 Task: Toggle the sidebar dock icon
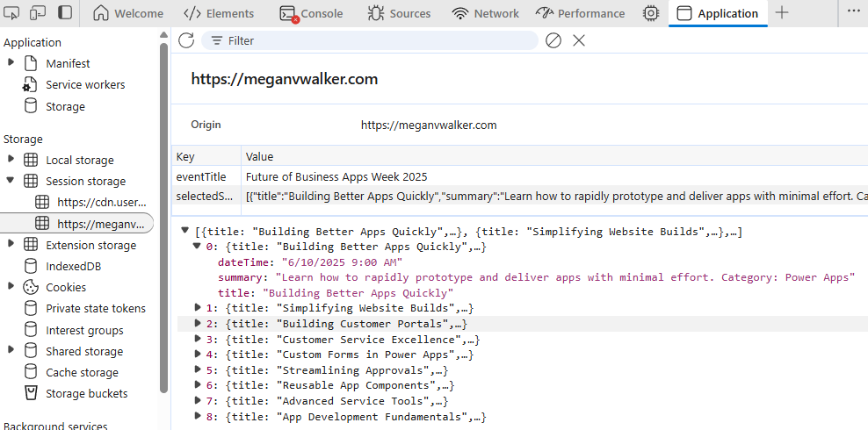click(65, 13)
